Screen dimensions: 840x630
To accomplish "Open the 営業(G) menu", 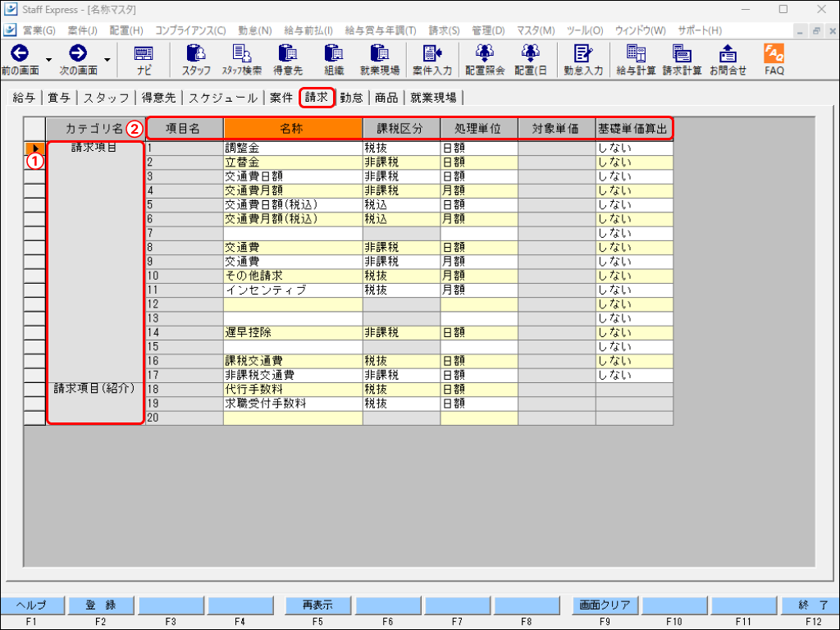I will tap(39, 30).
